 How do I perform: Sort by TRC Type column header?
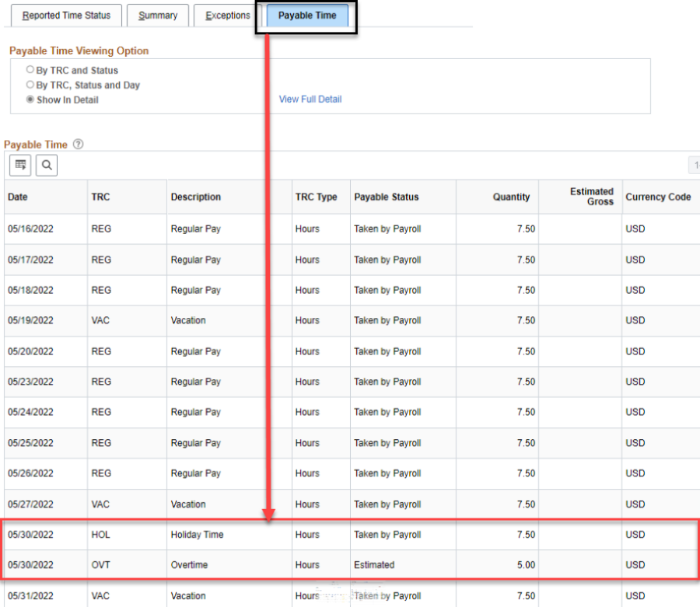click(x=316, y=197)
